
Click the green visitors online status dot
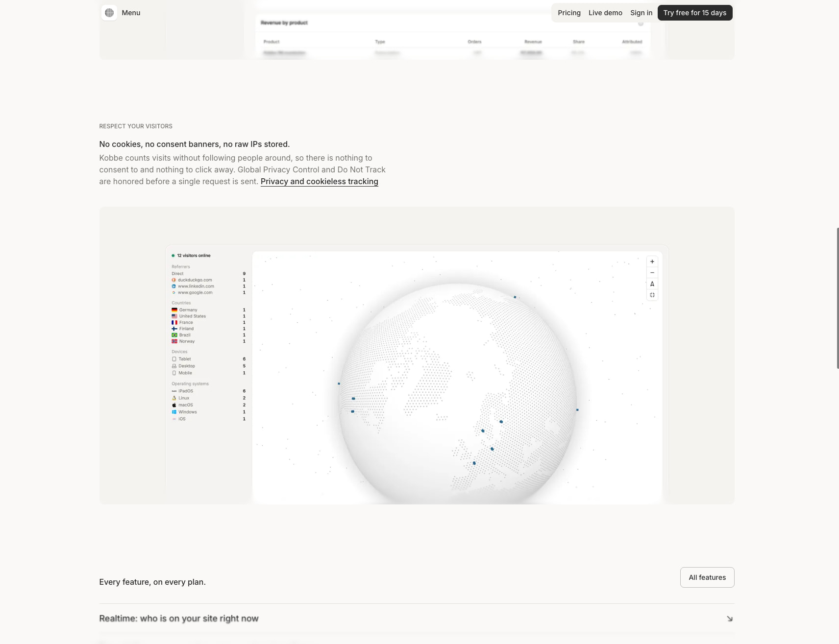click(173, 256)
